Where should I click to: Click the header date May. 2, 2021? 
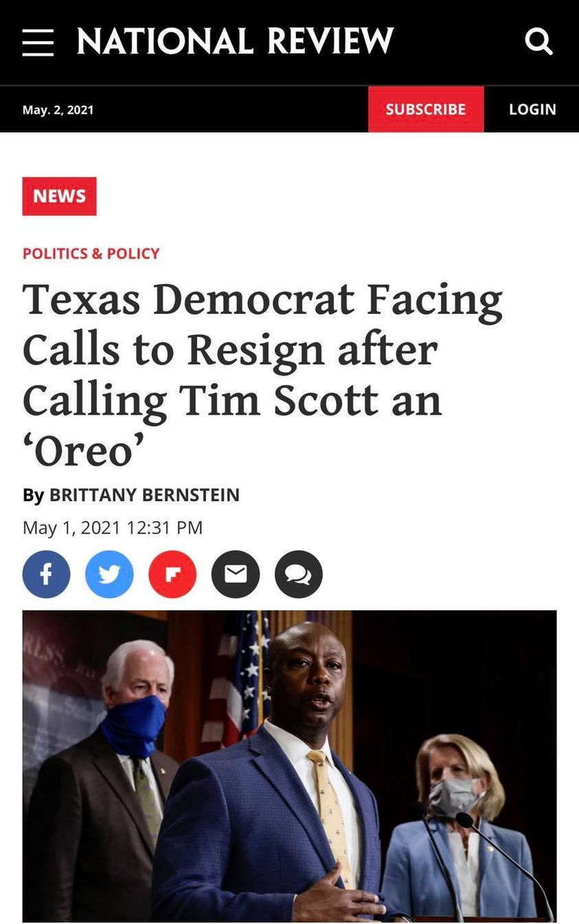click(58, 110)
